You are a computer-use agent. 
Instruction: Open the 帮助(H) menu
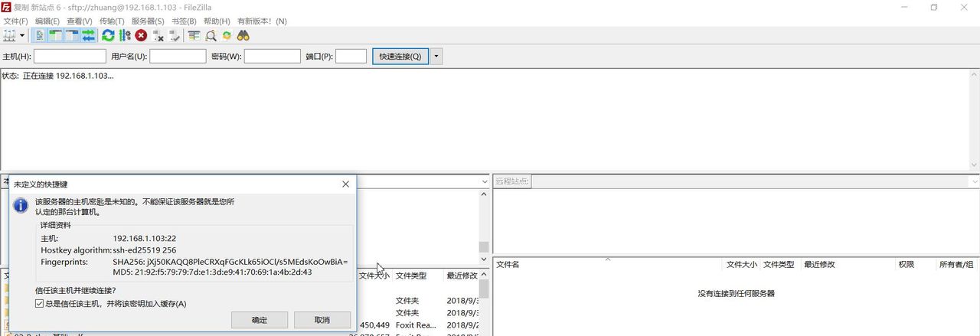(x=217, y=21)
